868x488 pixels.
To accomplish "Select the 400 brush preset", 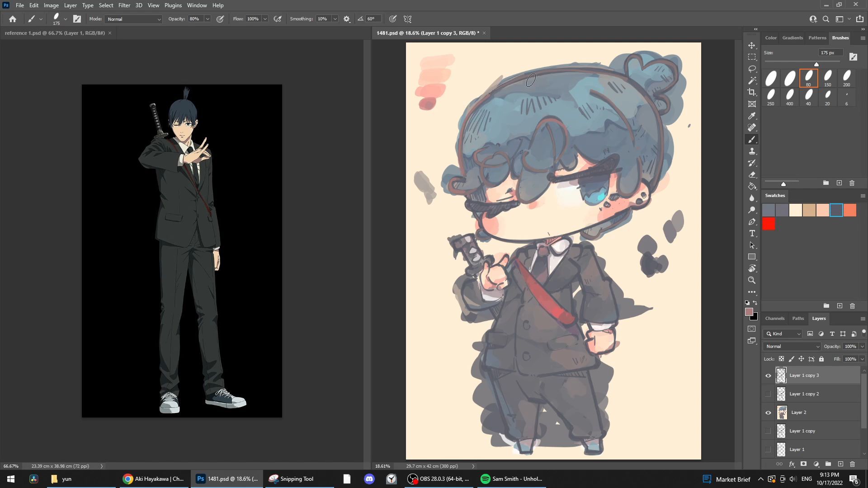I will [789, 97].
